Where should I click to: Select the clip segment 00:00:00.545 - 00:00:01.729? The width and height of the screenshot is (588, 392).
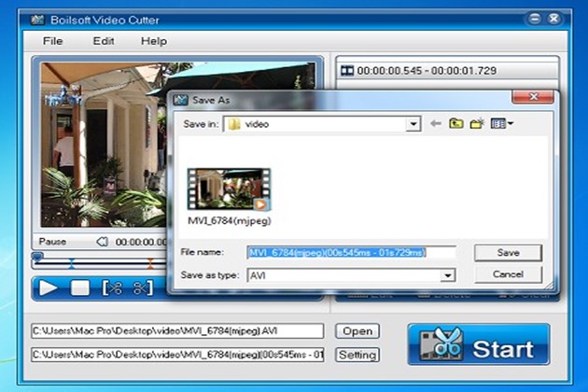[447, 71]
